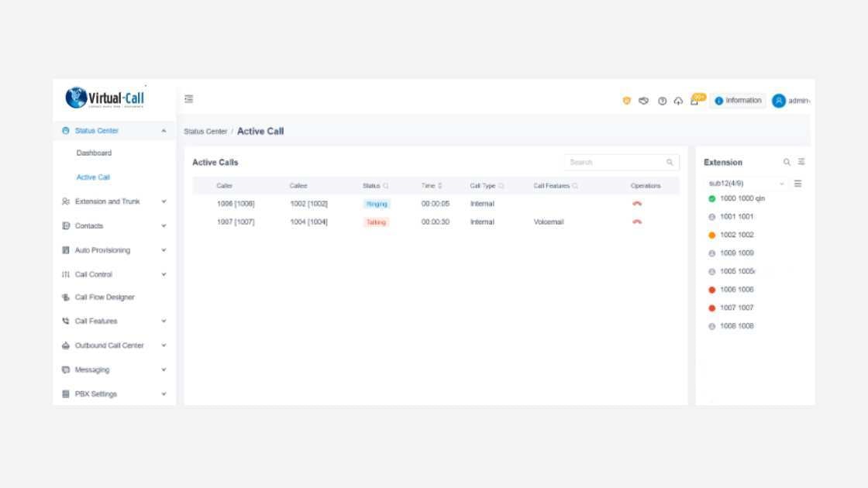Click inside the Active Calls search field
Image resolution: width=868 pixels, height=488 pixels.
(612, 162)
